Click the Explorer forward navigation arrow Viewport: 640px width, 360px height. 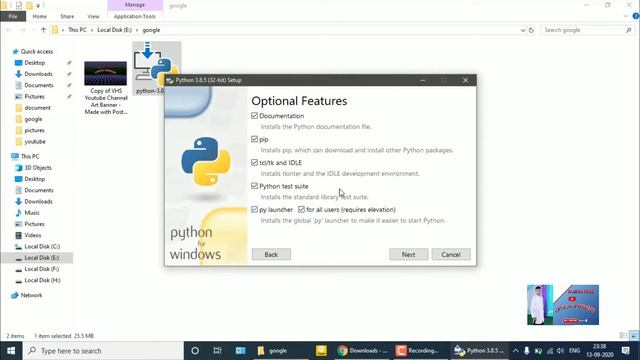22,30
